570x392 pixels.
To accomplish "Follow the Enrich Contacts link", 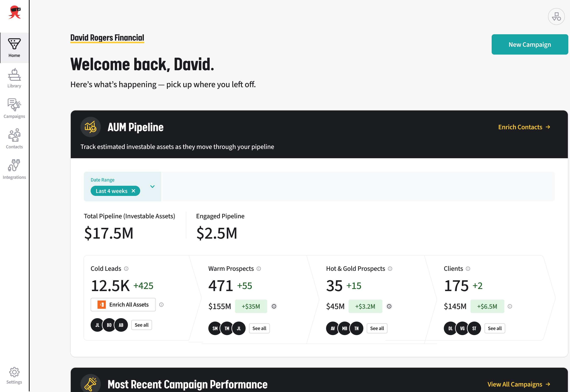I will 524,127.
